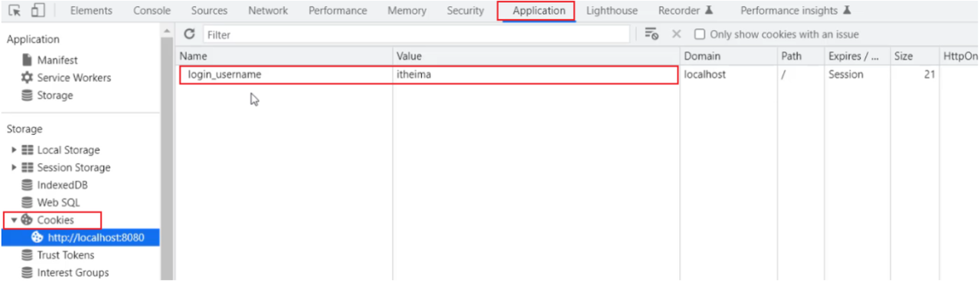
Task: Expand the Local Storage tree node
Action: (x=14, y=150)
